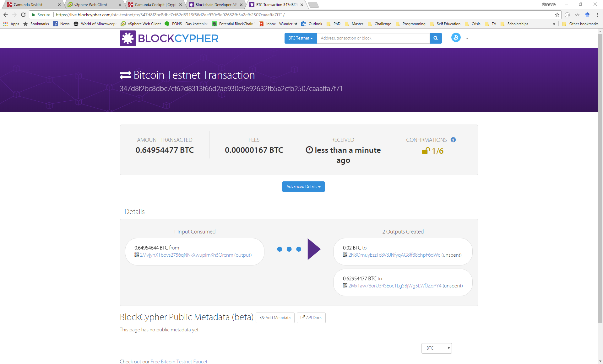Reload the page with the refresh icon
The image size is (603, 364).
coord(23,15)
